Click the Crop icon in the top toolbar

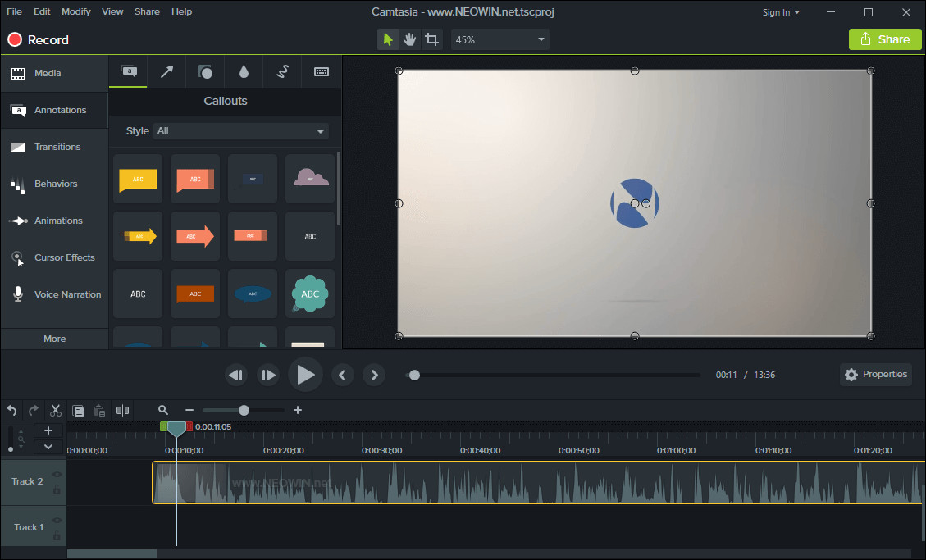432,39
